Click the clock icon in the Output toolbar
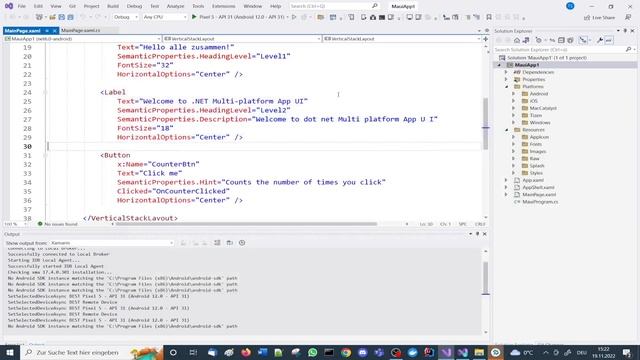 242,243
